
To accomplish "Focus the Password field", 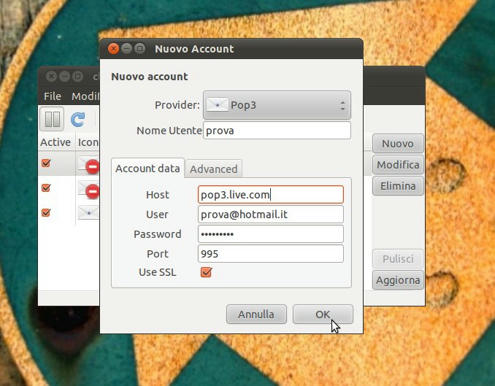I will pos(271,234).
